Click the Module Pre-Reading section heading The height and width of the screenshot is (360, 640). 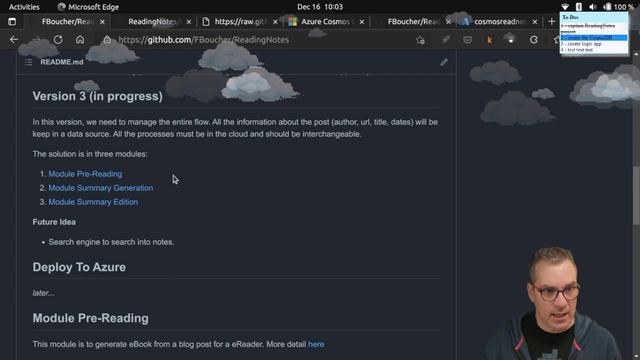point(91,318)
